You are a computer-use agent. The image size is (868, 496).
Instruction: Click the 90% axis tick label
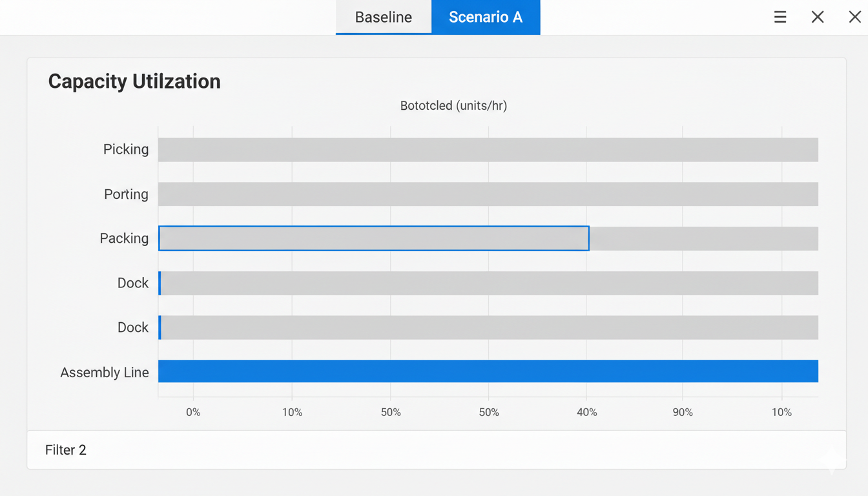(x=683, y=411)
